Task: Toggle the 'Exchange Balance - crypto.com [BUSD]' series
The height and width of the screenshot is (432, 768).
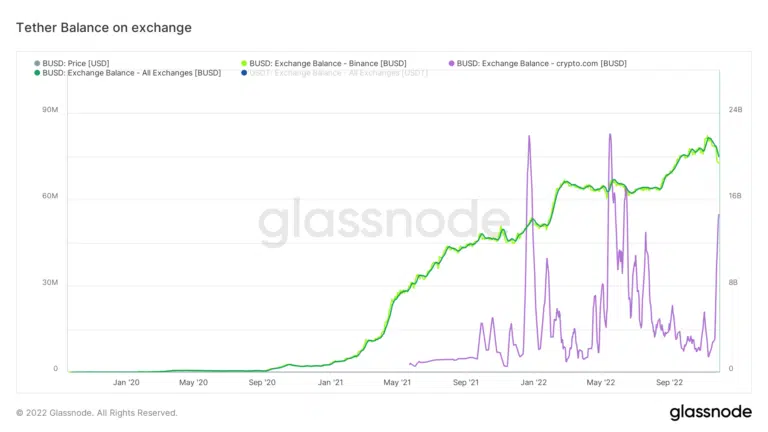Action: [542, 63]
